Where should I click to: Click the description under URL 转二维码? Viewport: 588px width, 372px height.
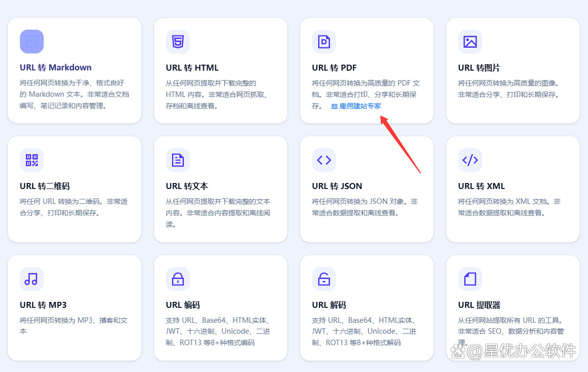click(x=74, y=207)
